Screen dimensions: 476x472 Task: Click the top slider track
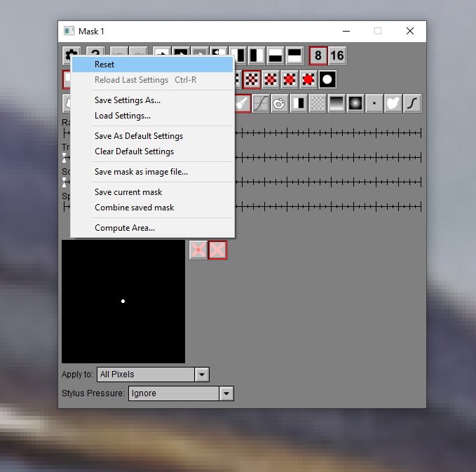[329, 133]
